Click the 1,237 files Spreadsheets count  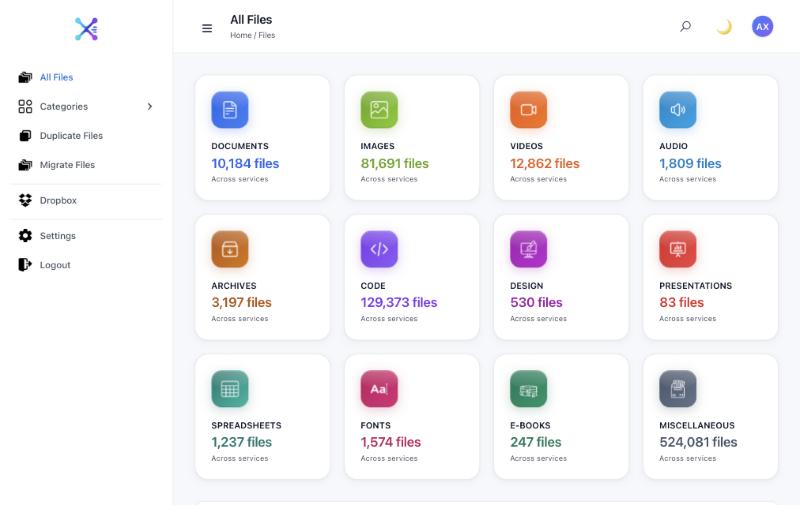coord(242,442)
